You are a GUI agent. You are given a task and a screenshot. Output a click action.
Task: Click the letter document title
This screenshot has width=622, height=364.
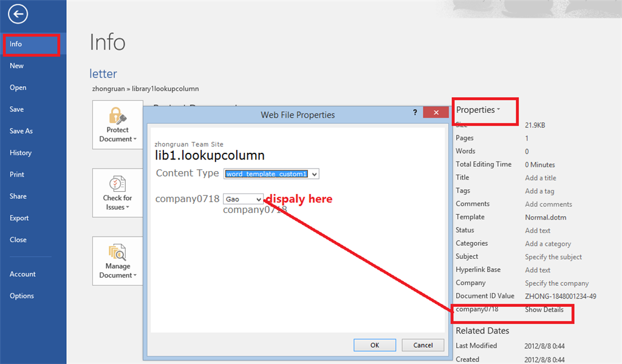(103, 73)
